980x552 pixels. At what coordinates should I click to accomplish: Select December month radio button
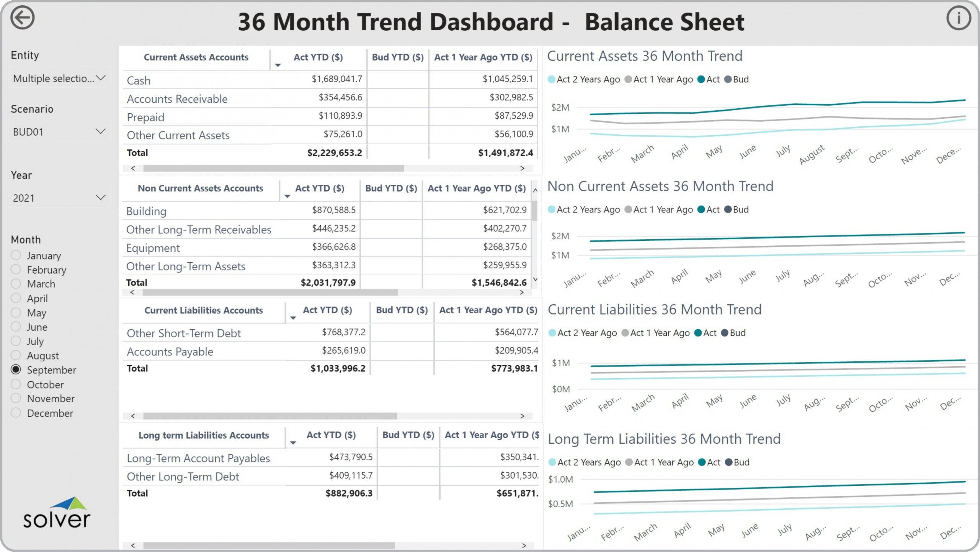tap(16, 413)
